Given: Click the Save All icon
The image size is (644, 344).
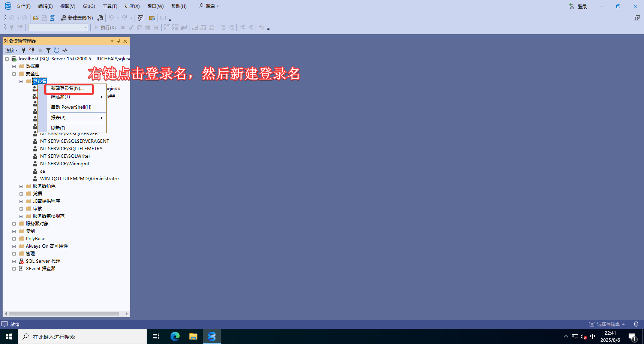Looking at the screenshot, I should coord(52,18).
